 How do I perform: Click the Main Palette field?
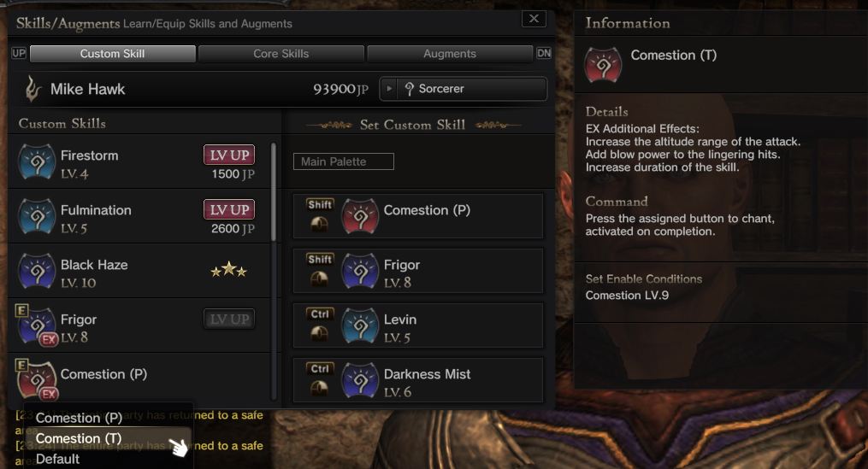[x=343, y=161]
